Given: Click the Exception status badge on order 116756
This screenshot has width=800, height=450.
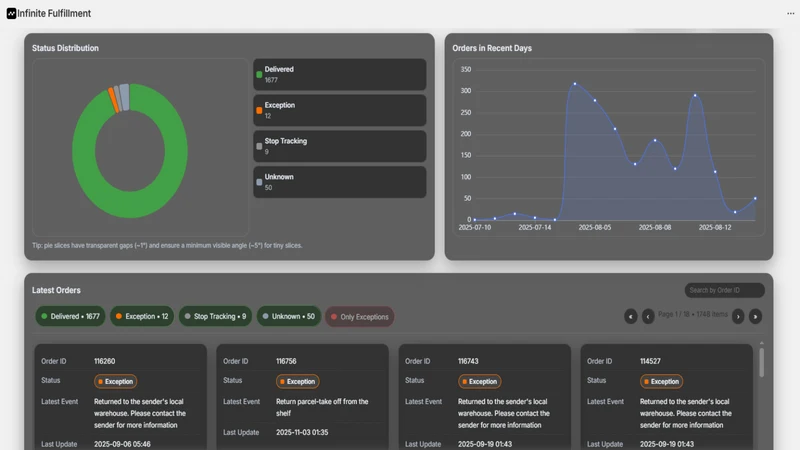Looking at the screenshot, I should pos(298,381).
